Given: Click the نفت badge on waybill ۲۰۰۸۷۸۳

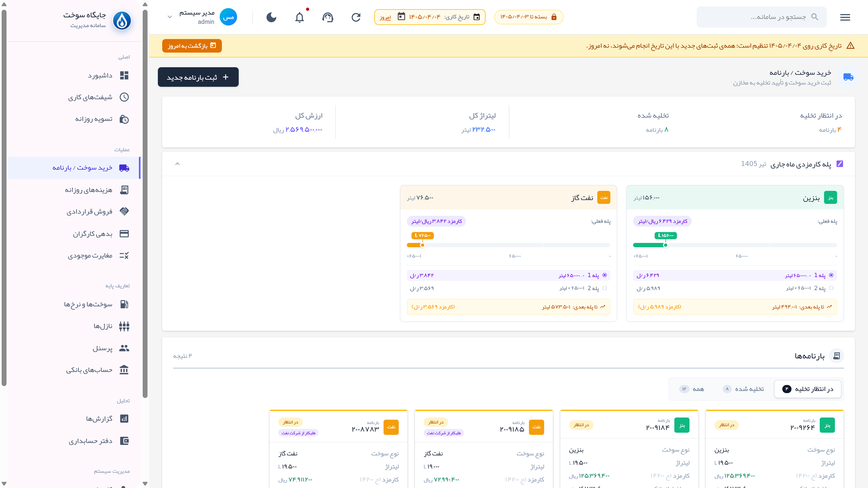Looking at the screenshot, I should pyautogui.click(x=391, y=427).
